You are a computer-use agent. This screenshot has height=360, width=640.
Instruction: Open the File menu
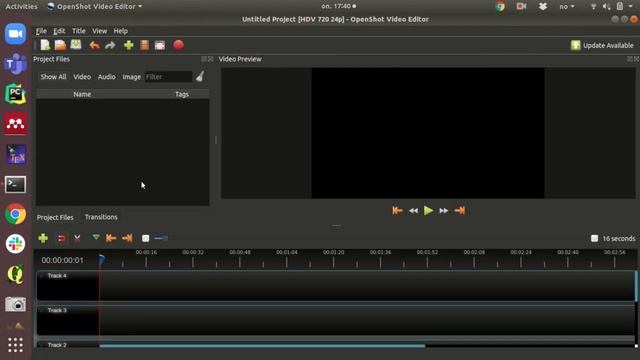pos(41,31)
